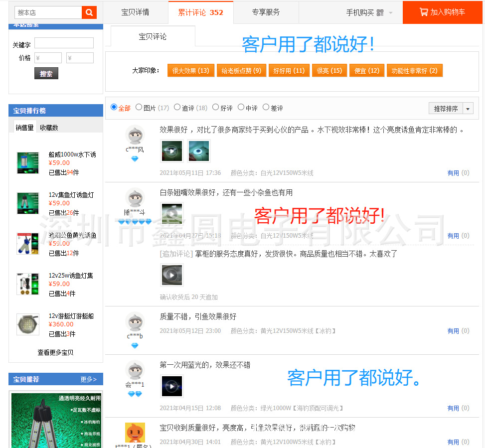Play the 蓝光 review video thumbnail

[x=171, y=386]
